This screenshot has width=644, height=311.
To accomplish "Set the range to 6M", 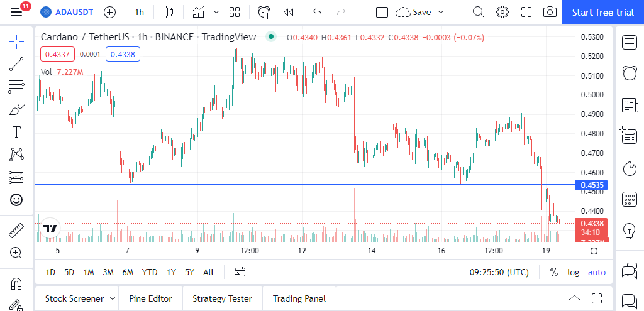I will (x=128, y=272).
